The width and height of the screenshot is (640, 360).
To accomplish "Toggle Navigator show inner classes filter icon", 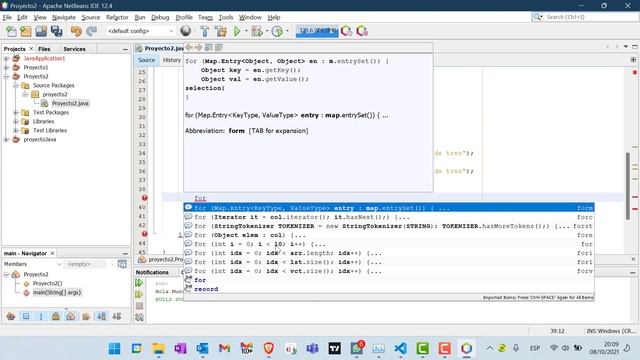I will pyautogui.click(x=71, y=316).
